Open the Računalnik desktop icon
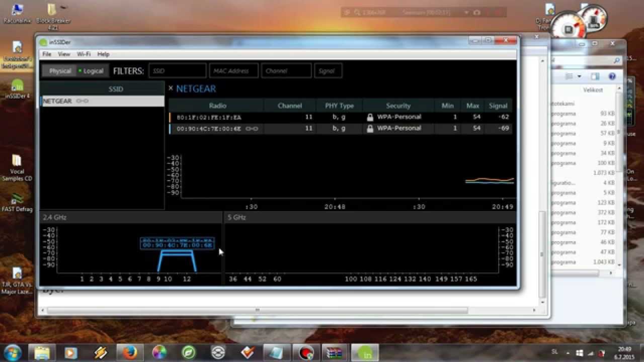644x362 pixels. tap(17, 14)
